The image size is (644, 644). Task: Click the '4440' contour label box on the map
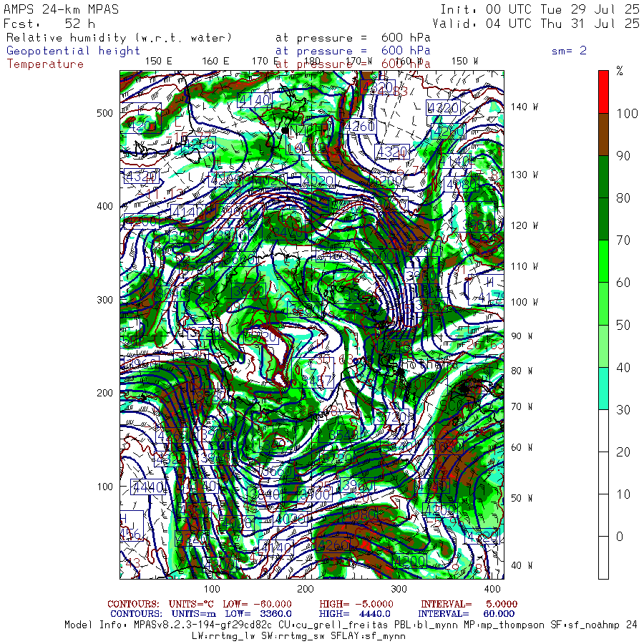click(148, 487)
